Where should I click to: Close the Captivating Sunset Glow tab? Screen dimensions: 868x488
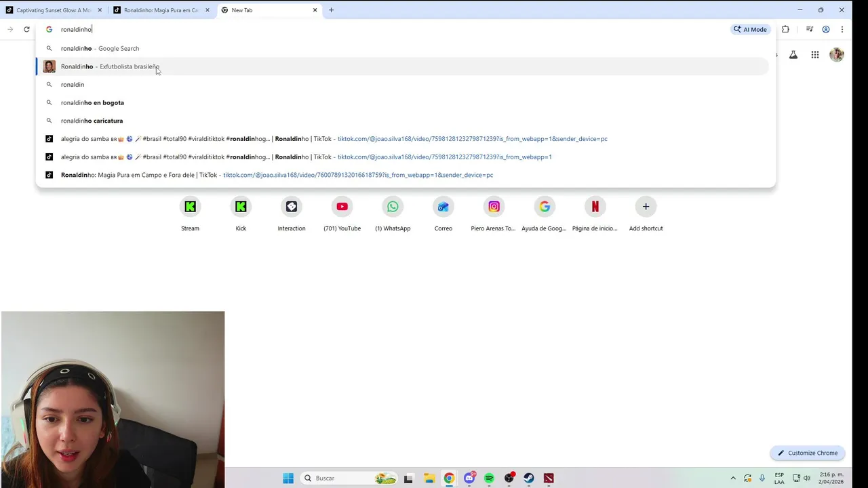[x=100, y=10]
